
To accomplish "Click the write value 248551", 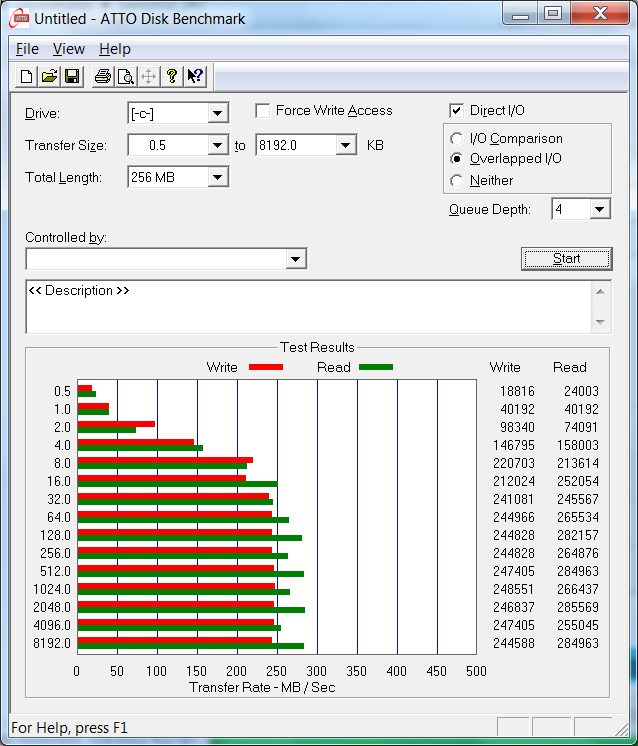I will pos(514,589).
